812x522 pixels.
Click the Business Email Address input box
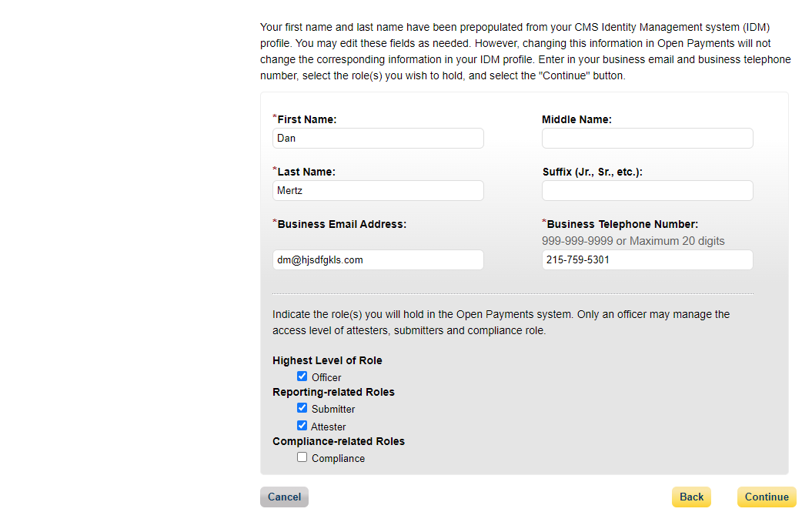point(378,260)
